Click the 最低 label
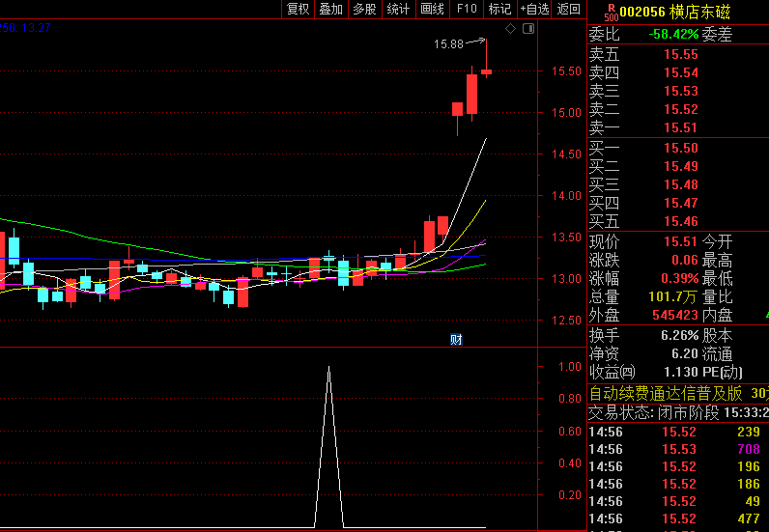Screen dimensions: 769x532 (717, 278)
